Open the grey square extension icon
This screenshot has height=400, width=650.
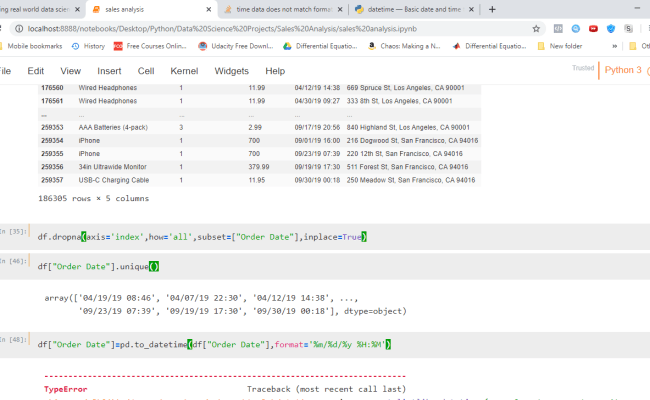[558, 29]
